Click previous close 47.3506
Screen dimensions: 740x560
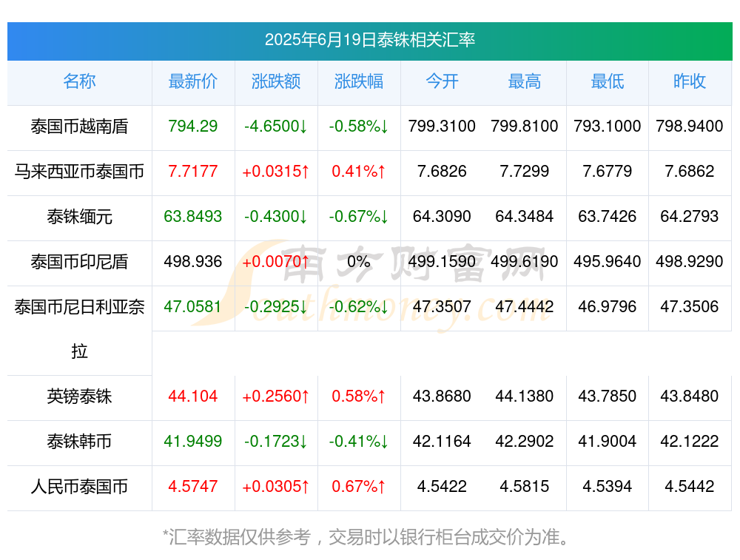(690, 307)
